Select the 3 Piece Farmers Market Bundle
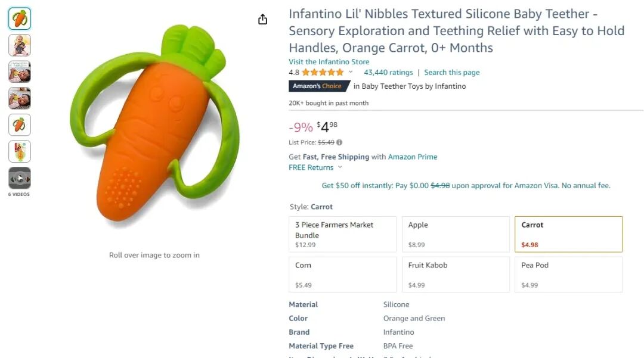 [x=342, y=234]
